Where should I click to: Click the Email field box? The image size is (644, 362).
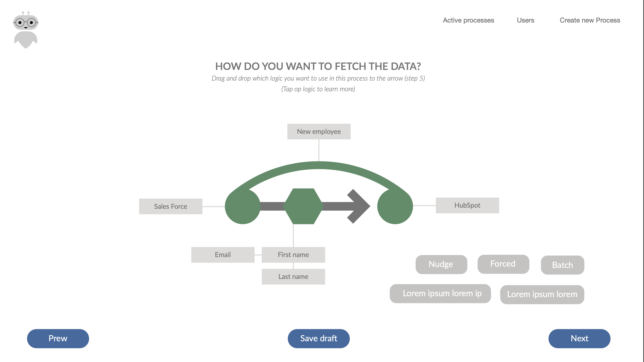223,255
